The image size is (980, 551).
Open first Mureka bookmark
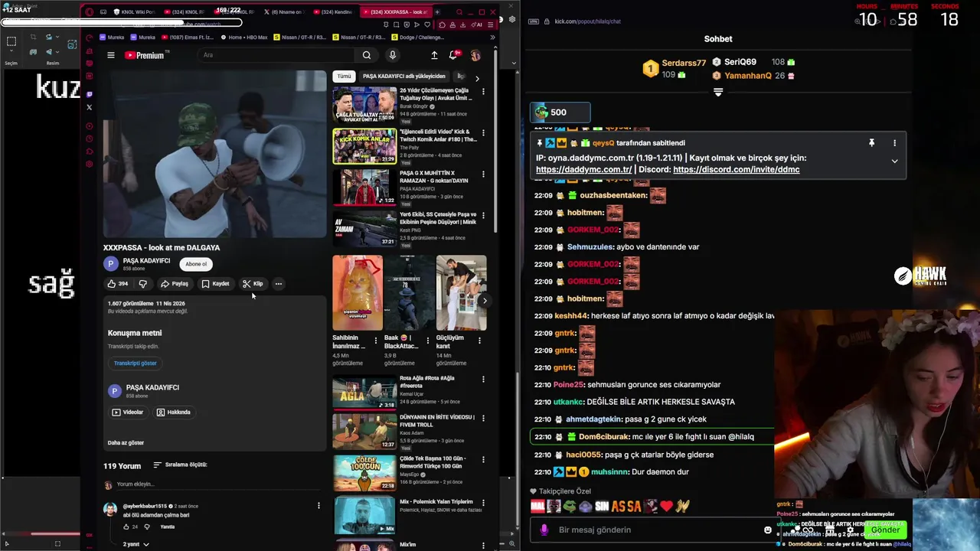click(110, 37)
